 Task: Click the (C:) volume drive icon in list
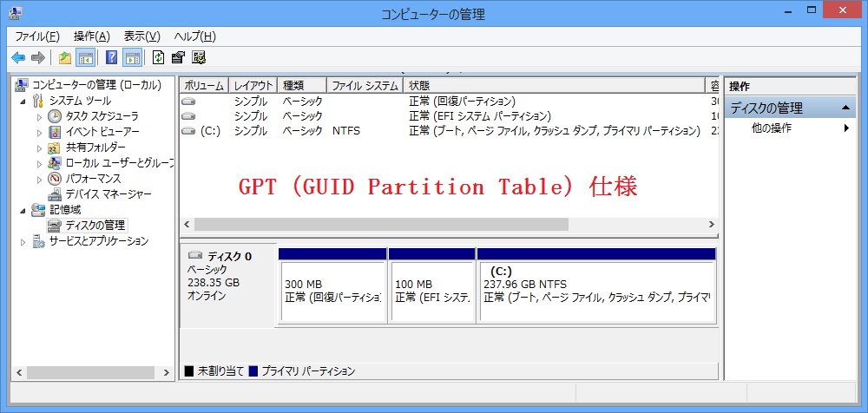coord(188,131)
